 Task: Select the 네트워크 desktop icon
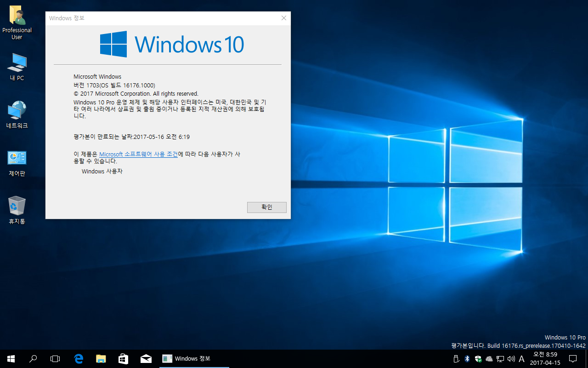pos(17,115)
